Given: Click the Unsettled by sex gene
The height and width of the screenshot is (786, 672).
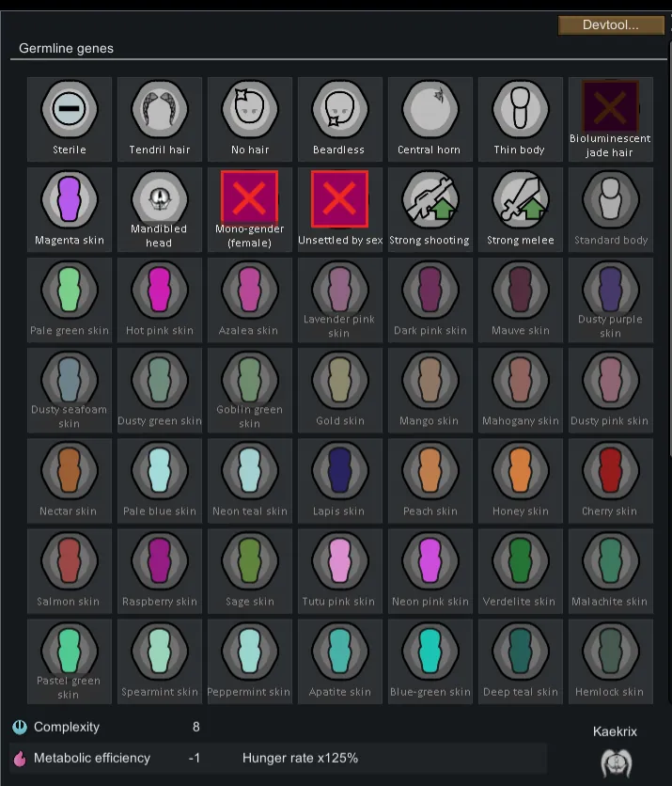Looking at the screenshot, I should 339,210.
